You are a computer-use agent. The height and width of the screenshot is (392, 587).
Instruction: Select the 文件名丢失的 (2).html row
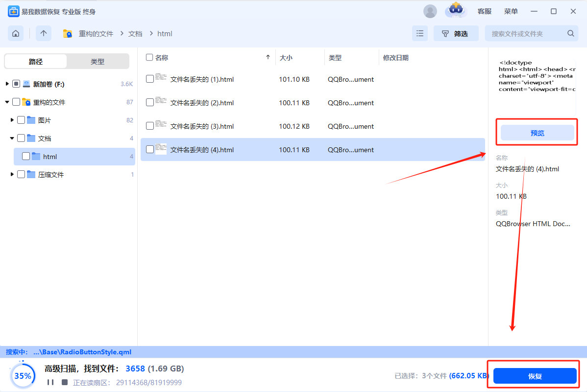click(x=313, y=102)
